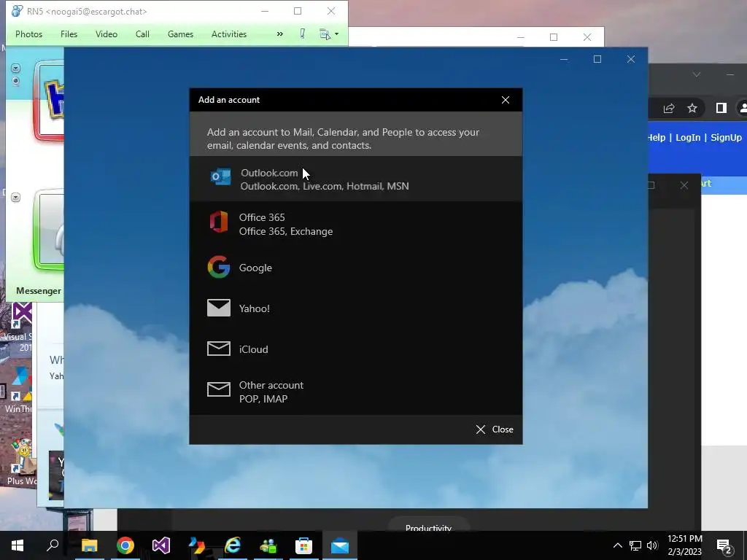Open Video menu in messenger window
The height and width of the screenshot is (560, 747).
pos(107,34)
